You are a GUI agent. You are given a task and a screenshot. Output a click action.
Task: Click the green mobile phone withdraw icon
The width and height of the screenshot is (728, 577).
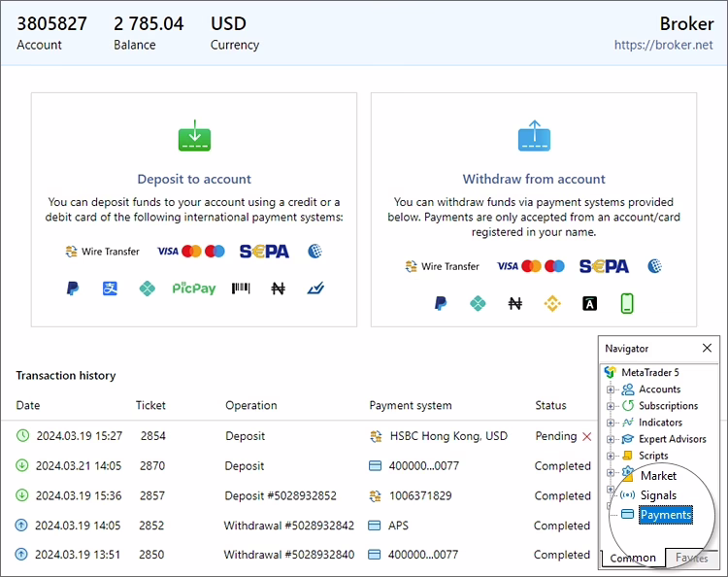627,304
